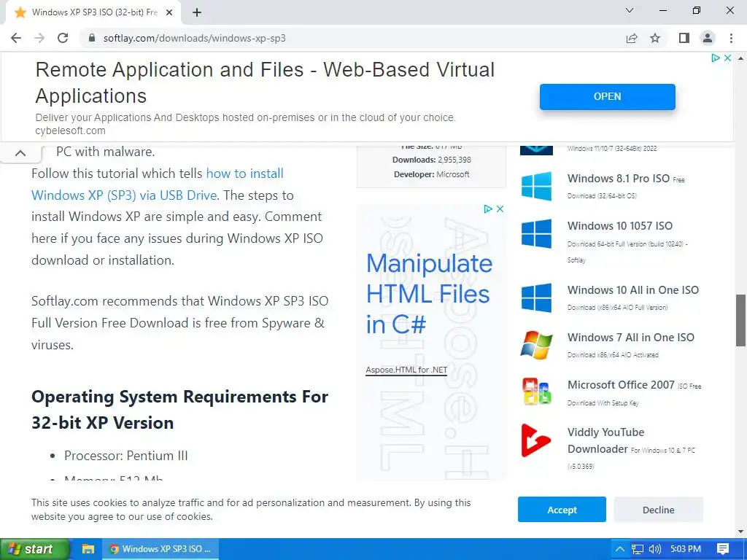The image size is (747, 560).
Task: Click Windows 7 All in One ISO flag icon
Action: point(536,345)
